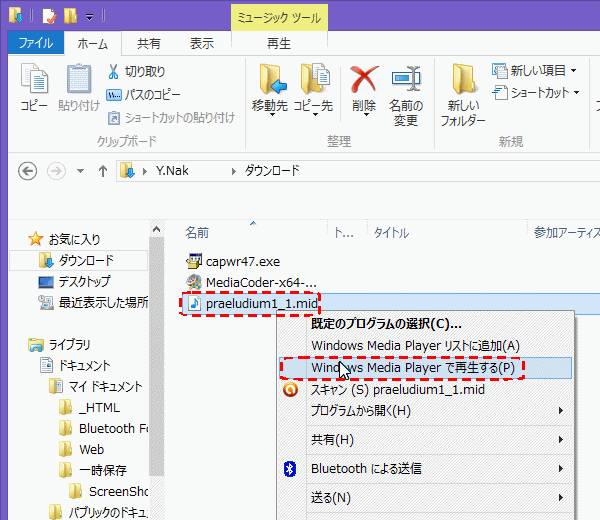
Task: Expand the New item dropdown
Action: 535,70
